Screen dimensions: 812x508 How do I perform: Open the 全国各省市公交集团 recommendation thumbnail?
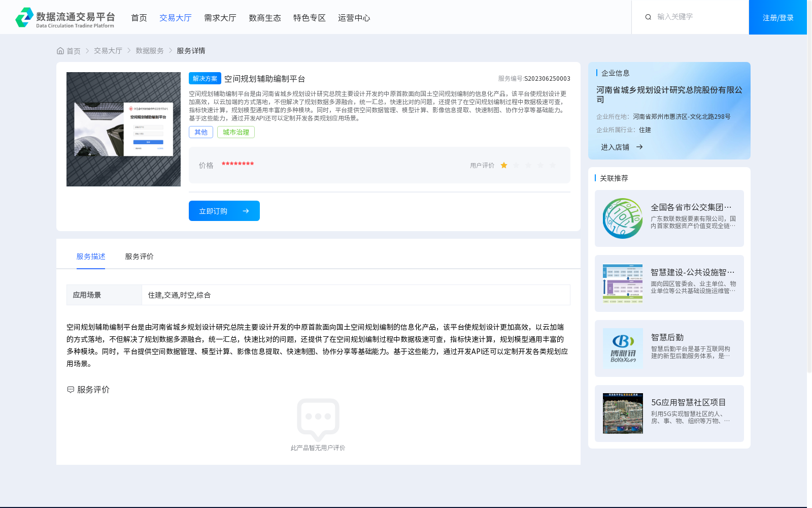pyautogui.click(x=623, y=218)
